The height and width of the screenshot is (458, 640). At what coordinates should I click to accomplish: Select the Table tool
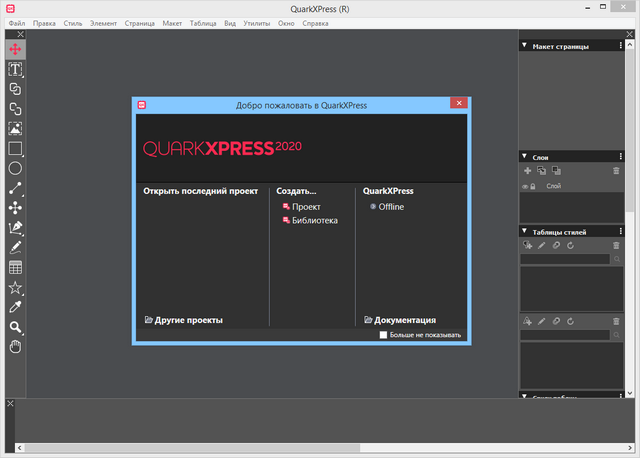[15, 267]
